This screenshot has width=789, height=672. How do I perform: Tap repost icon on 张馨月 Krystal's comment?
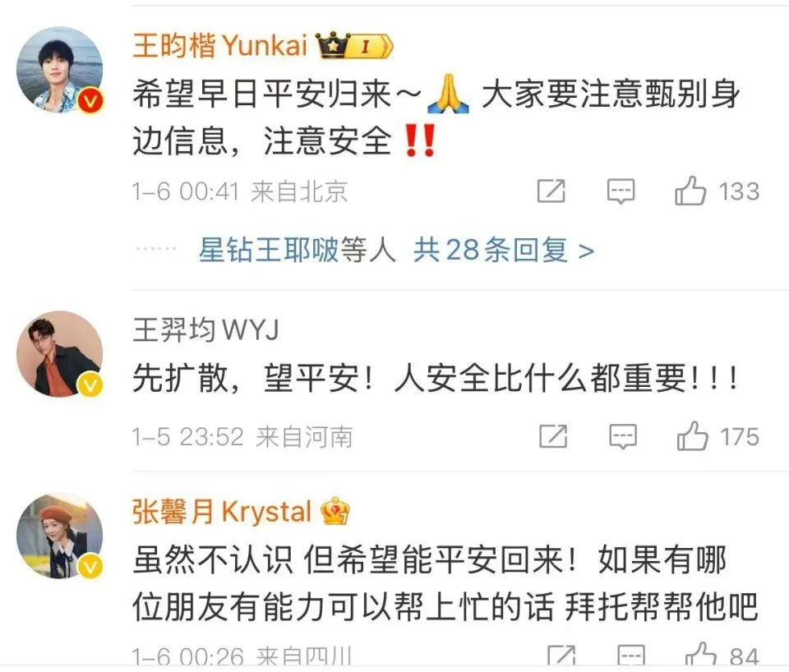click(561, 656)
